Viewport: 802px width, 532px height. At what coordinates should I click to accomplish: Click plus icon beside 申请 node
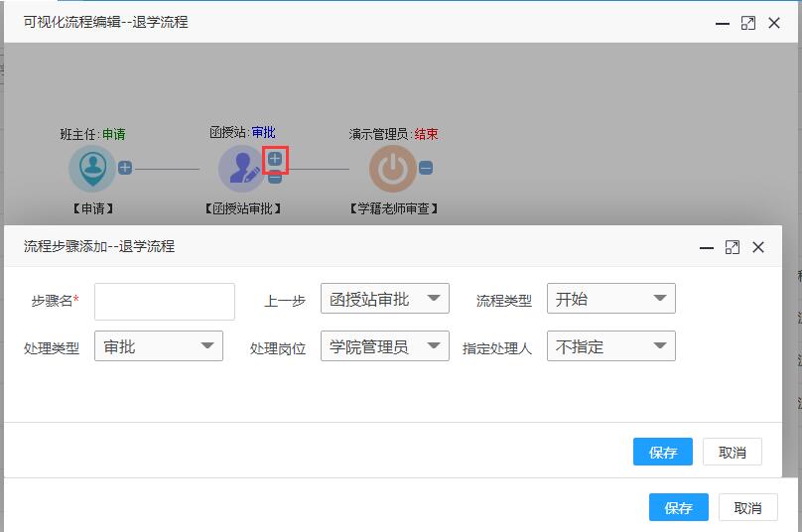(x=125, y=168)
